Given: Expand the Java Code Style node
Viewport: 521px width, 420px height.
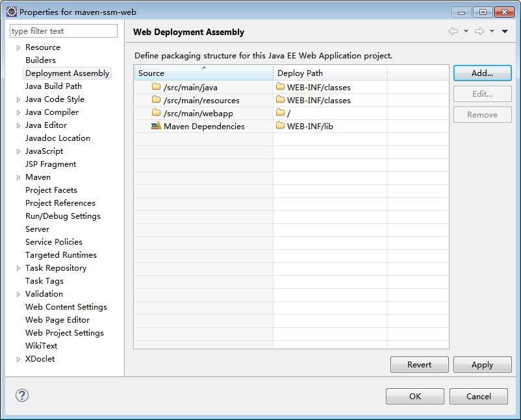Looking at the screenshot, I should pos(19,99).
